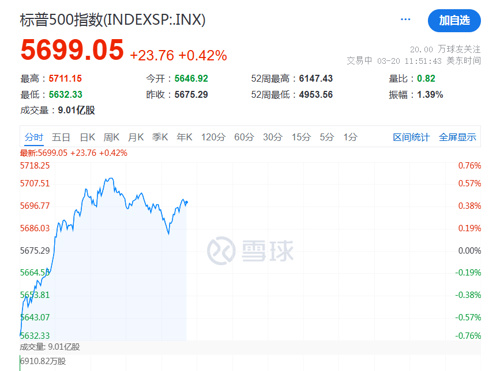Select the 分时 chart tab
Viewport: 500px width, 371px height.
(34, 137)
